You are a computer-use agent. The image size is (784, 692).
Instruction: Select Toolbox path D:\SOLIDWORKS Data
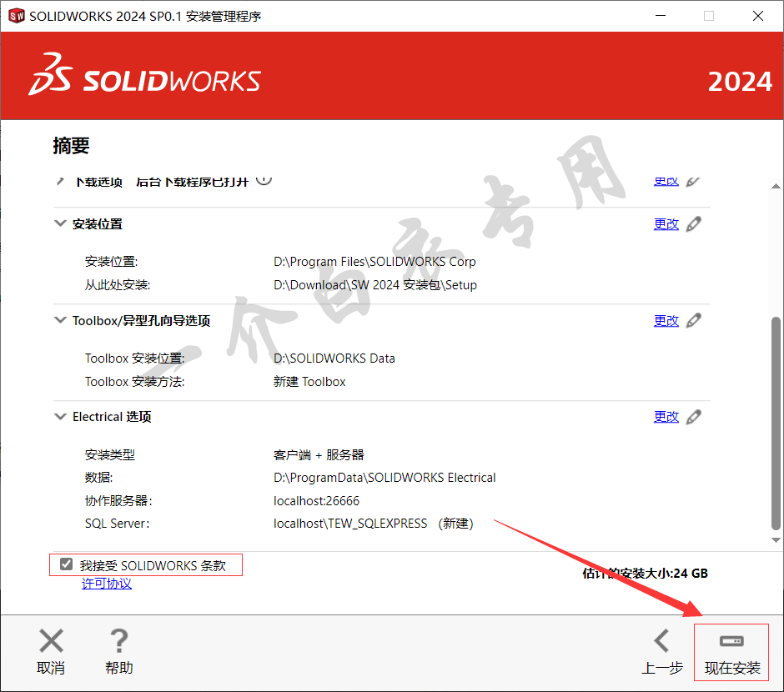pyautogui.click(x=334, y=359)
